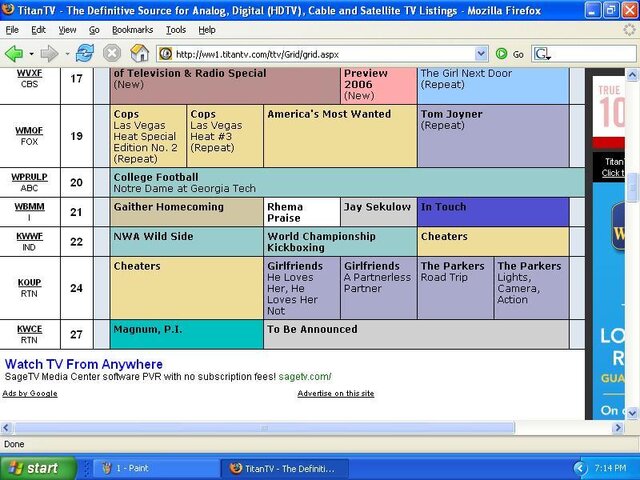
Task: Open the Back history dropdown arrow
Action: [x=31, y=54]
